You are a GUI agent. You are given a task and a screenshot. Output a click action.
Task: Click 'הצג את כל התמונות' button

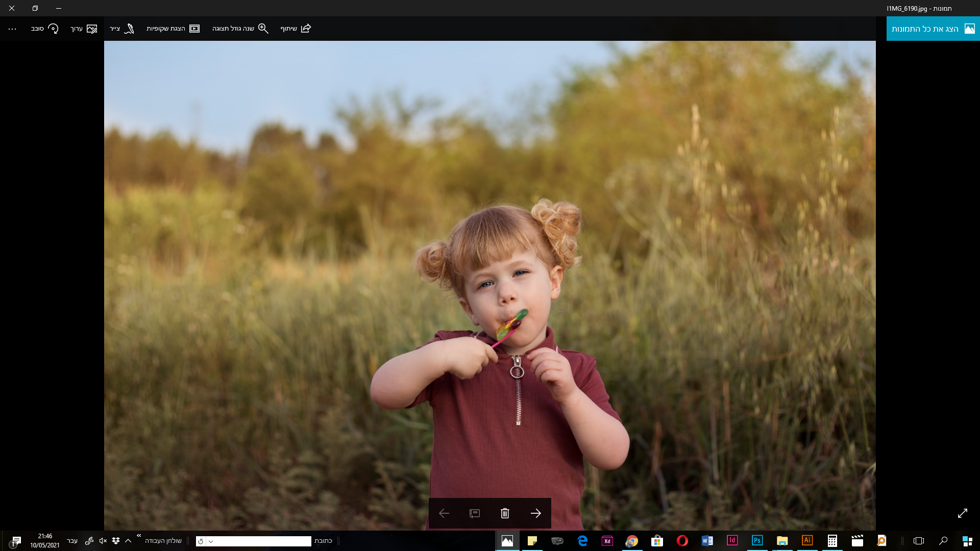click(x=933, y=29)
